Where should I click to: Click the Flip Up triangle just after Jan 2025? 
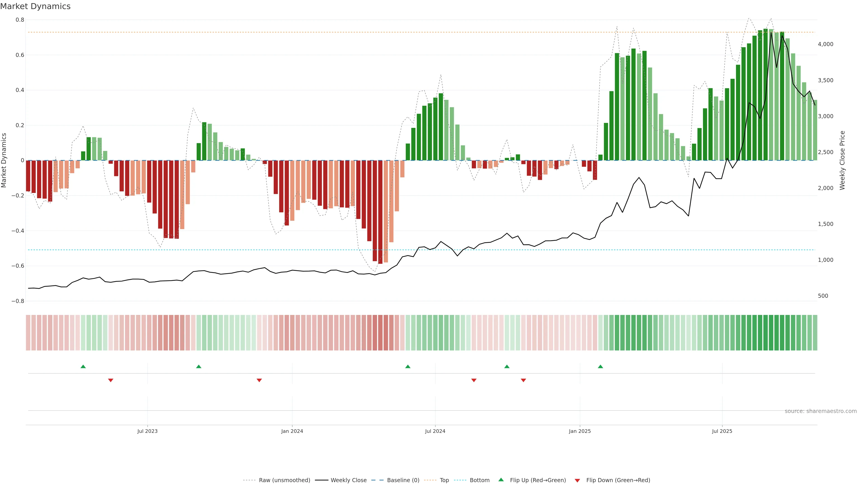[600, 366]
